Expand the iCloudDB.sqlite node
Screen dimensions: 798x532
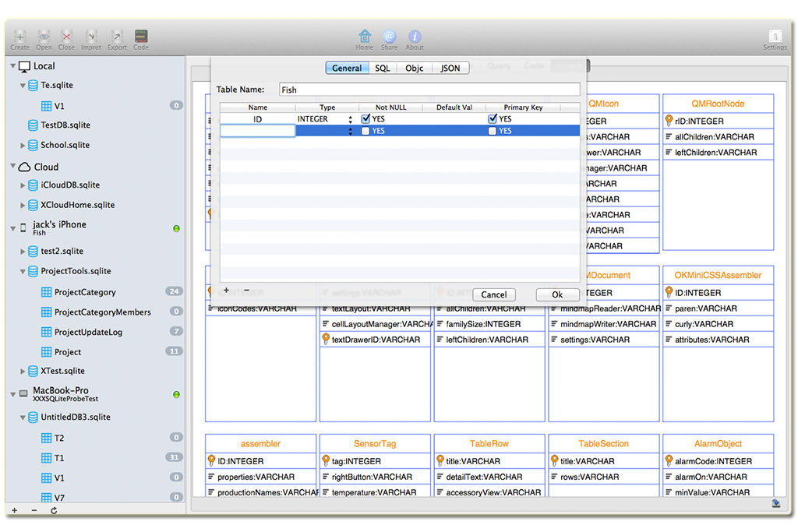23,185
